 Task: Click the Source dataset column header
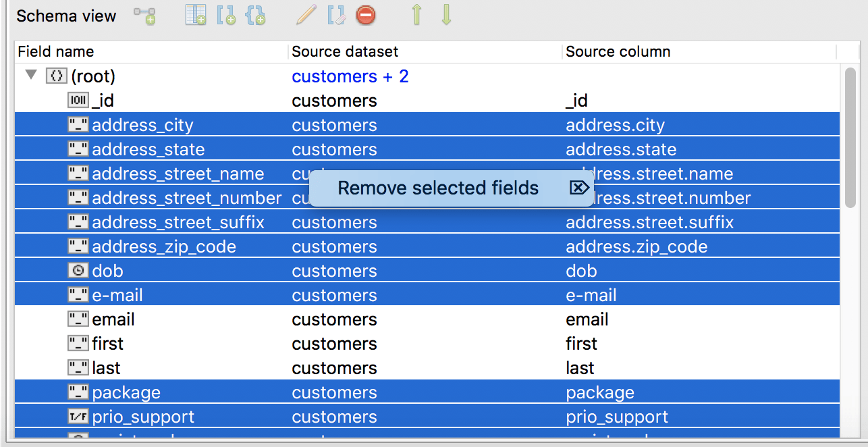(x=344, y=51)
